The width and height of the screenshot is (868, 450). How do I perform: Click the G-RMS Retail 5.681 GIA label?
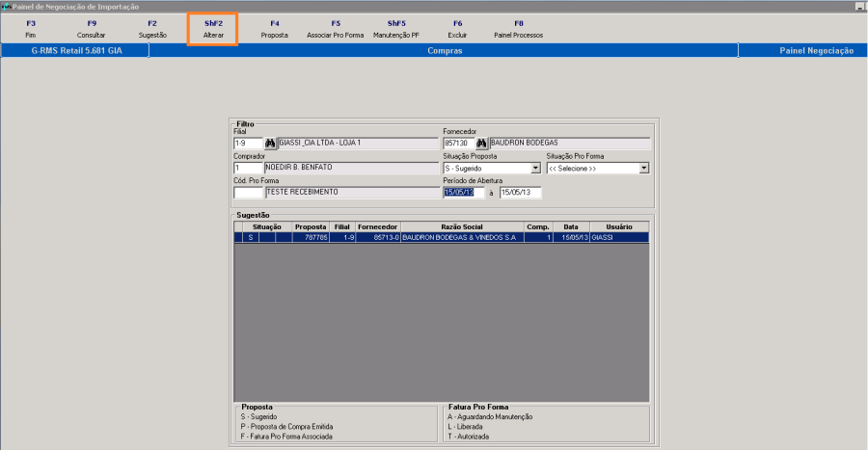(77, 50)
